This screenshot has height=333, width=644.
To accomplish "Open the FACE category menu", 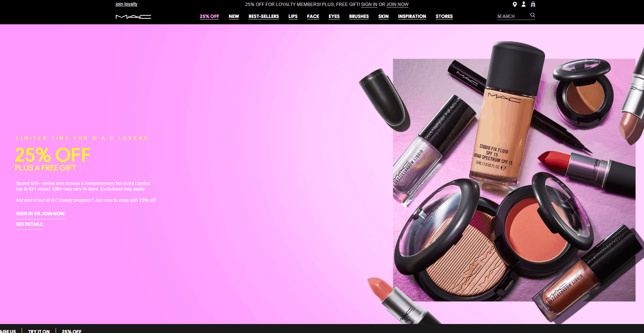I will 313,16.
